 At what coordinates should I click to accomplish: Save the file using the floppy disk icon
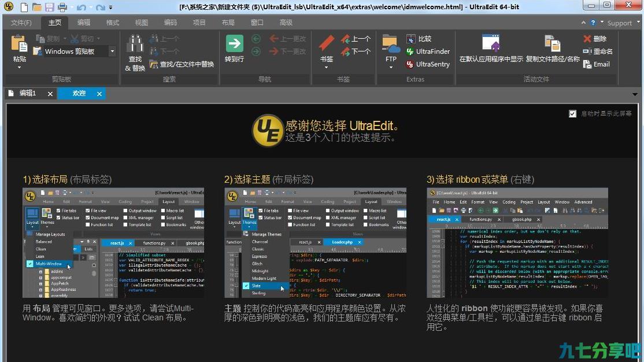tap(50, 7)
